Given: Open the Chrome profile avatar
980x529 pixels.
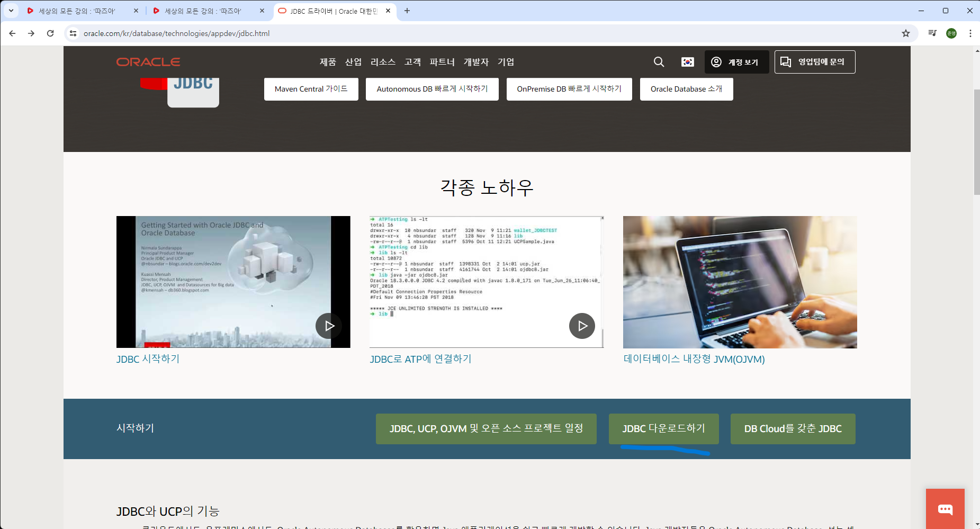Looking at the screenshot, I should (951, 33).
